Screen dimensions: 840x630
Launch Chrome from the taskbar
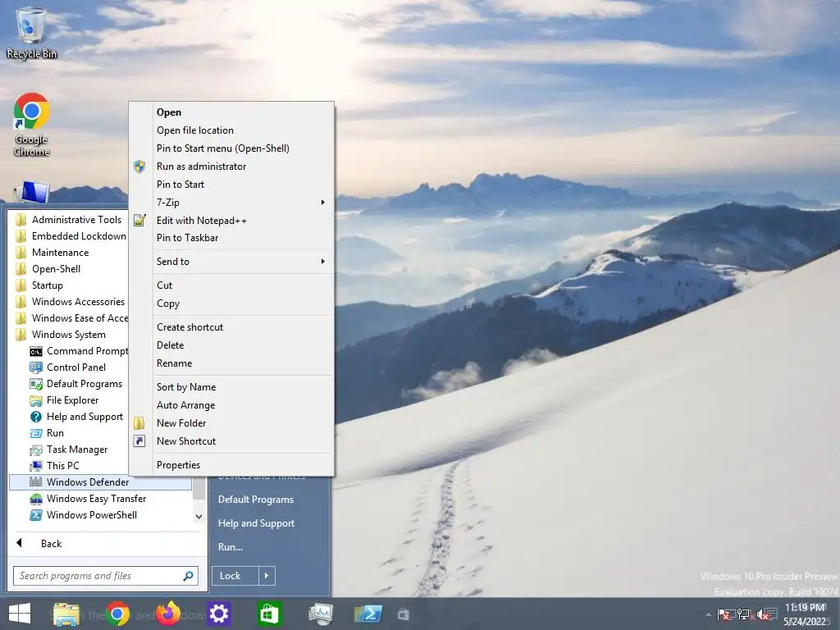[x=117, y=614]
